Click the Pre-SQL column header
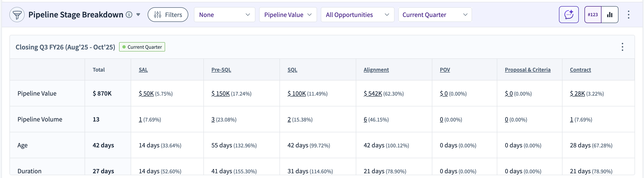The height and width of the screenshot is (178, 644). point(221,70)
